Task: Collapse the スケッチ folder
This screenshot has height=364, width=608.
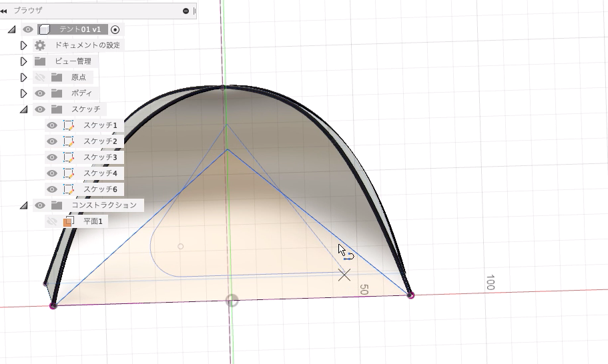Action: [x=24, y=109]
